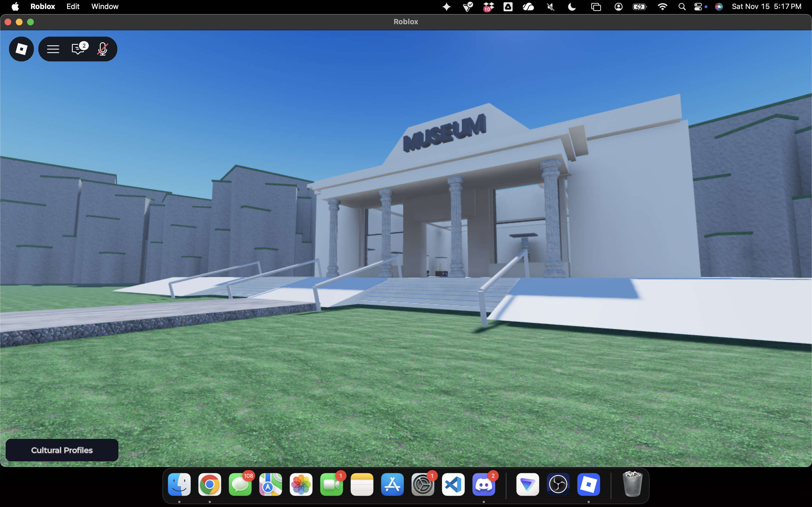The height and width of the screenshot is (507, 812).
Task: Toggle Do Not Disturb moon icon
Action: pos(572,7)
